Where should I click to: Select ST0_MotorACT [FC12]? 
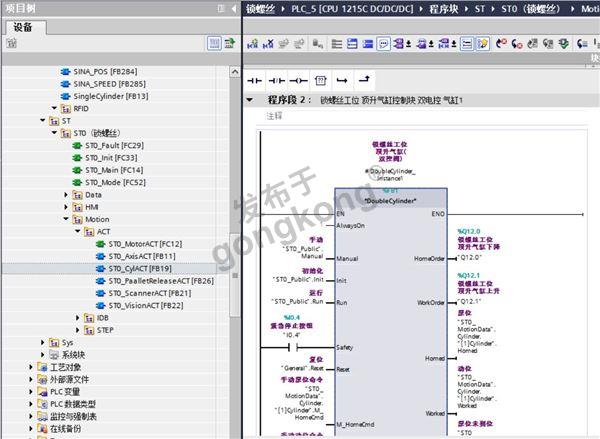tap(145, 244)
